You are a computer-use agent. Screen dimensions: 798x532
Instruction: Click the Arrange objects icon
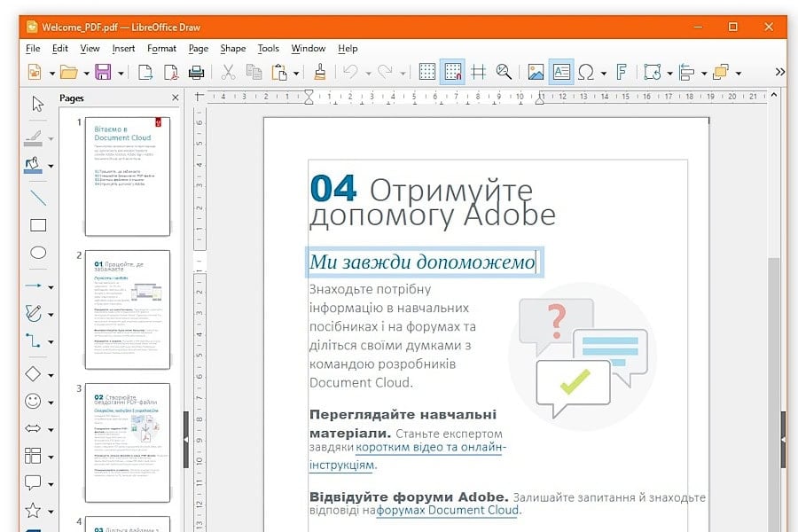(721, 73)
